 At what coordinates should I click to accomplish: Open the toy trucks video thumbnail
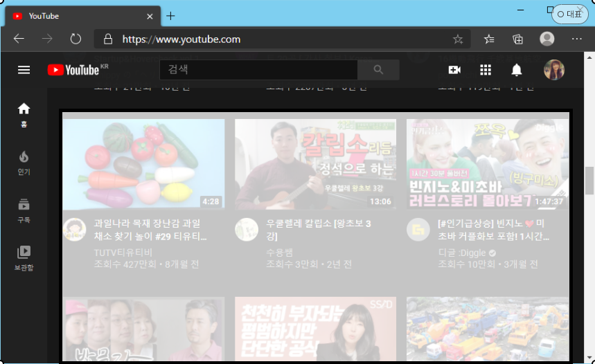coord(488,329)
